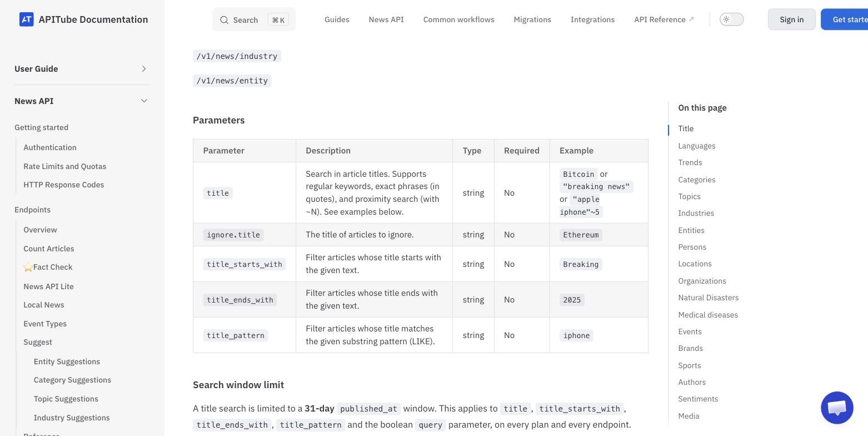The image size is (868, 436).
Task: Collapse the Suggest sidebar group
Action: pos(38,343)
